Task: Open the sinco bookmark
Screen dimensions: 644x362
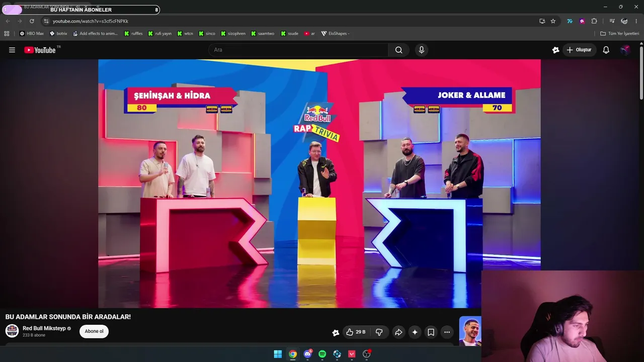Action: pos(207,34)
